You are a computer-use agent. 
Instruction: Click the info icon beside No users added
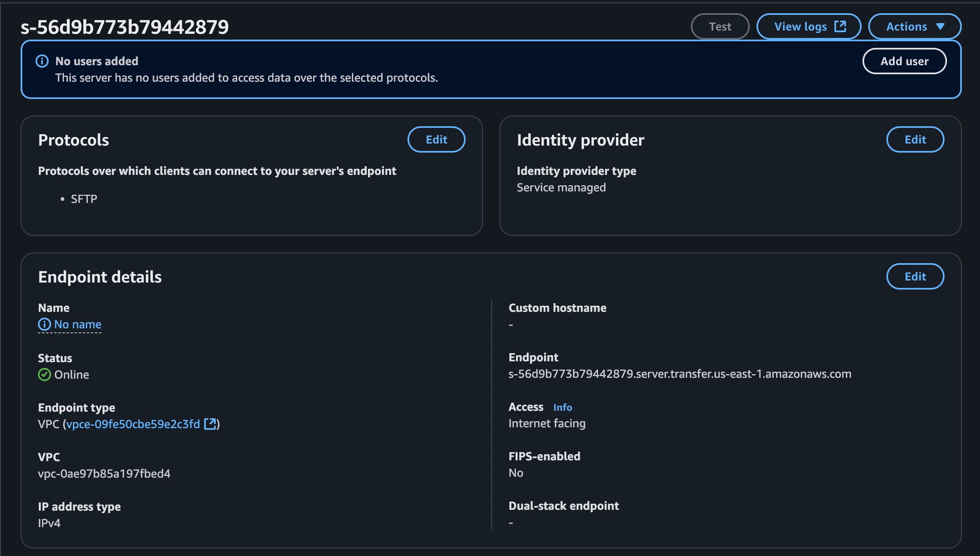(42, 61)
